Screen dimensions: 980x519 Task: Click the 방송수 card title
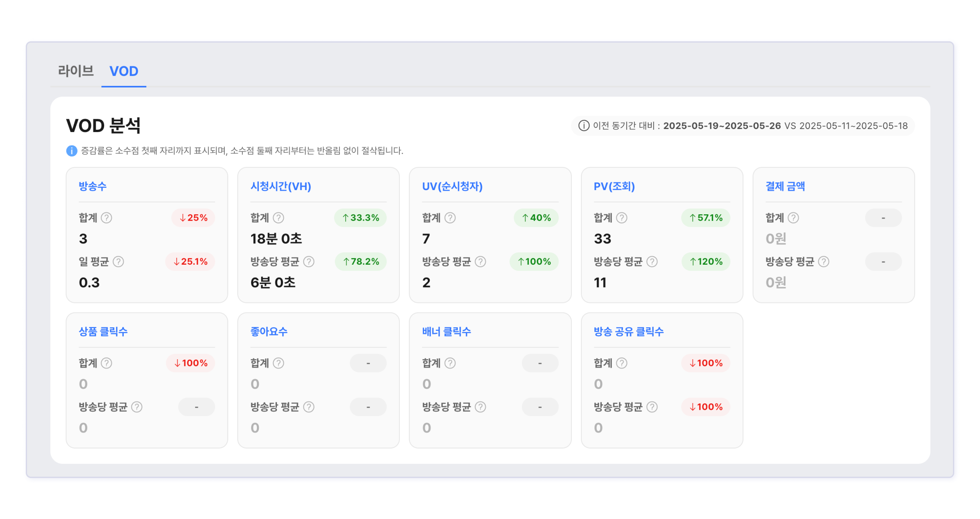(93, 186)
